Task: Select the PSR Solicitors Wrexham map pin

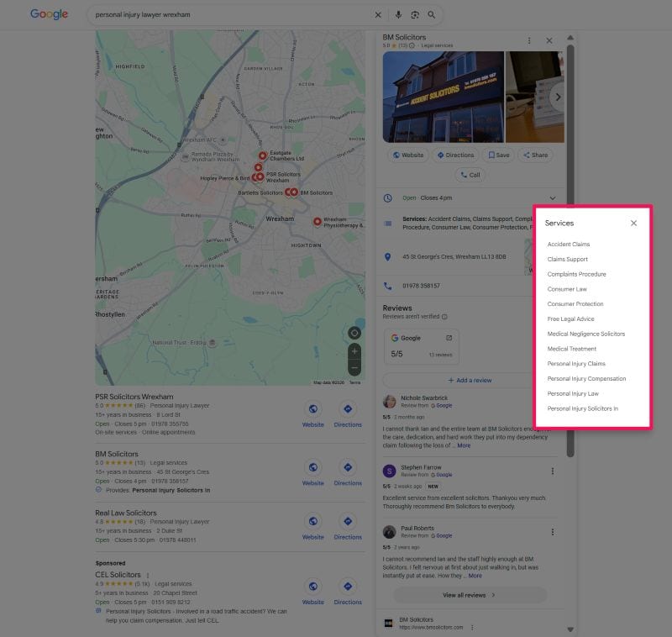Action: point(260,176)
